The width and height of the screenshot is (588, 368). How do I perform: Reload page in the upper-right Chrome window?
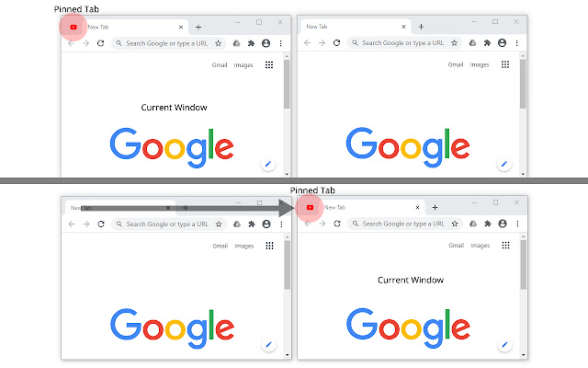(337, 43)
